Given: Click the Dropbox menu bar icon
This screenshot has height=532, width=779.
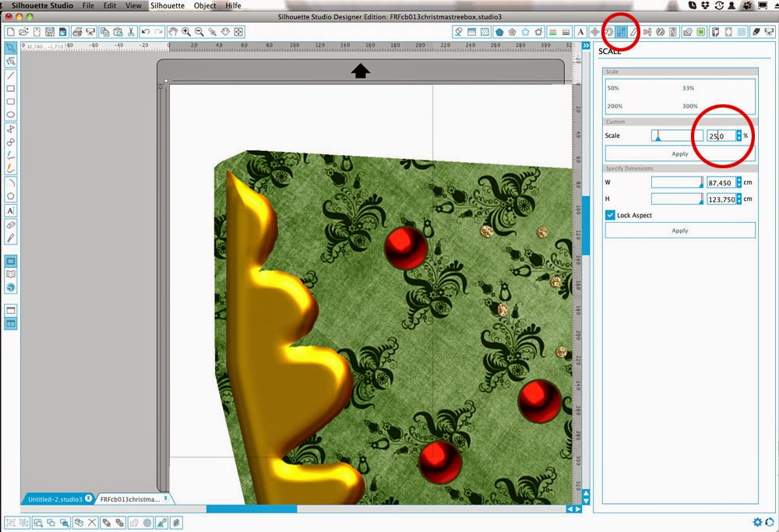Looking at the screenshot, I should pyautogui.click(x=705, y=5).
